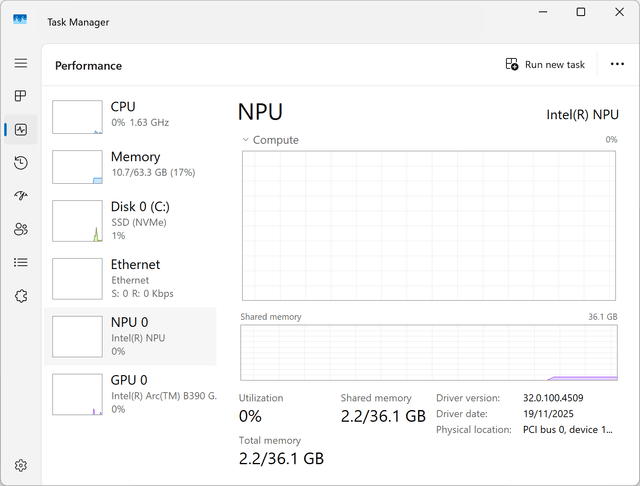640x486 pixels.
Task: Click the GPU 0 mini graph thumbnail
Action: [77, 395]
